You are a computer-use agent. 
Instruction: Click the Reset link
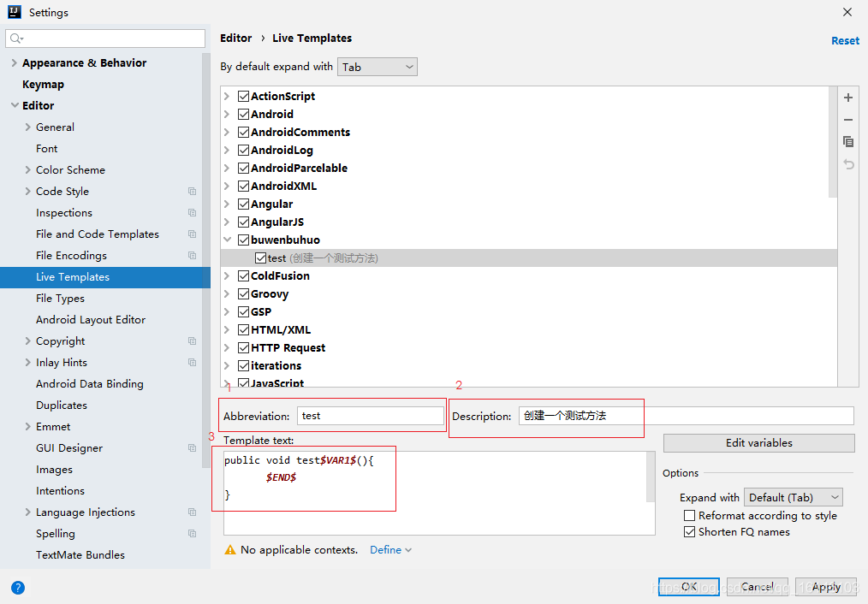click(845, 40)
